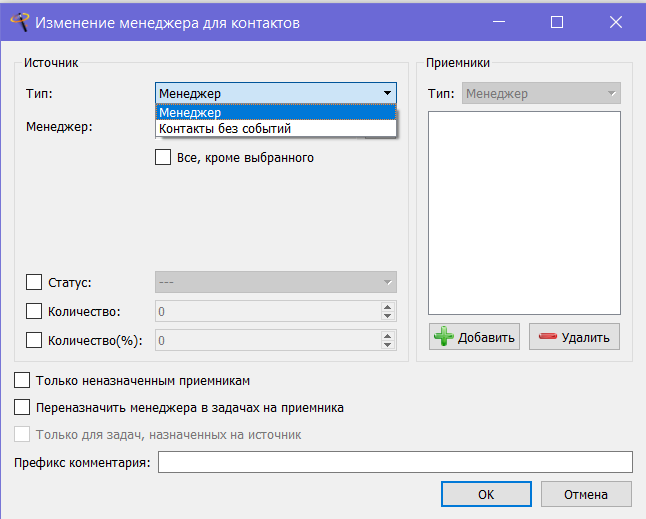646x519 pixels.
Task: Maximize the dialog window
Action: point(557,22)
